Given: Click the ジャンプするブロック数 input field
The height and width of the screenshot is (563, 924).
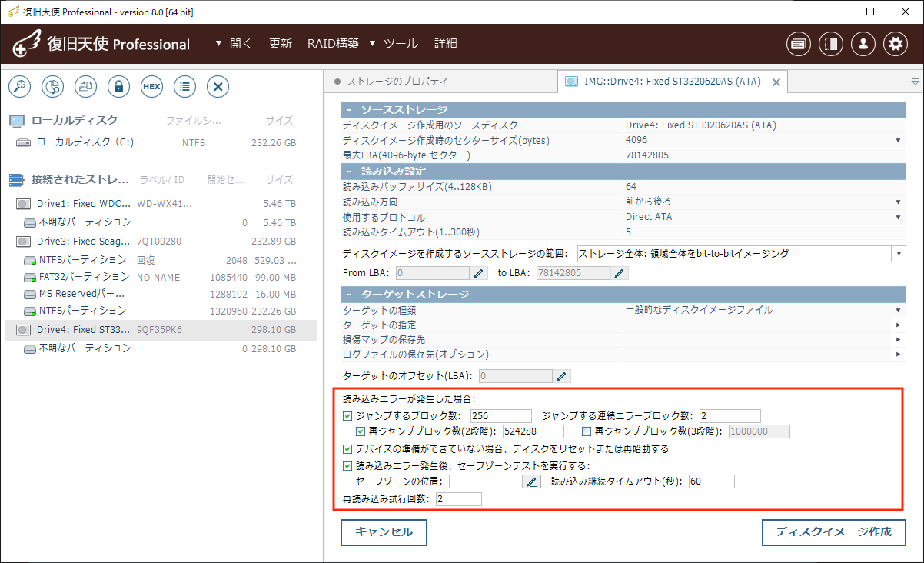Looking at the screenshot, I should (500, 416).
